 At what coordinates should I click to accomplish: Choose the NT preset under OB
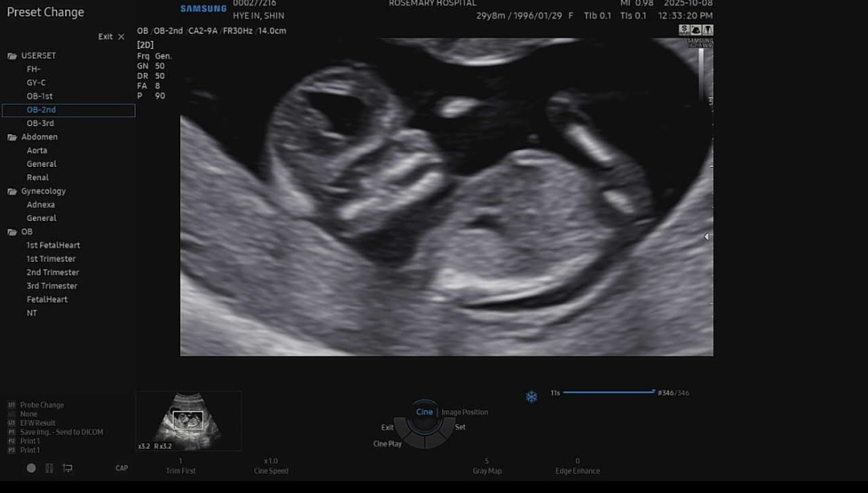click(x=32, y=313)
